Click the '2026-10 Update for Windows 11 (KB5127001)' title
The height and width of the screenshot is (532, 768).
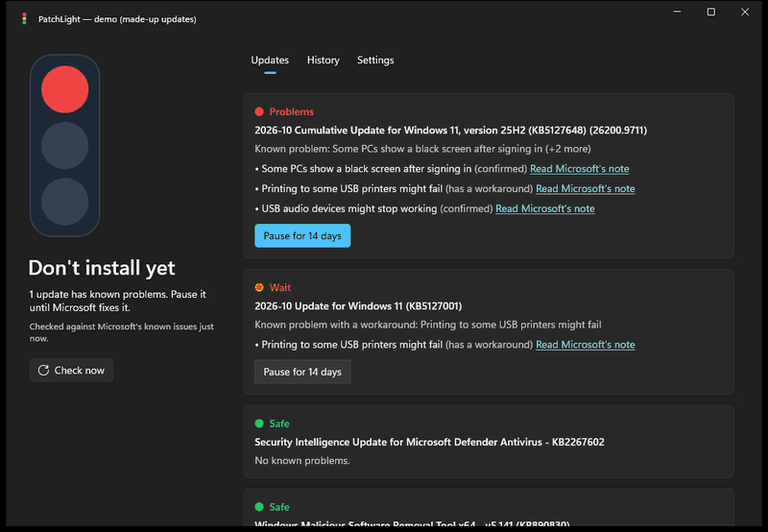click(358, 306)
